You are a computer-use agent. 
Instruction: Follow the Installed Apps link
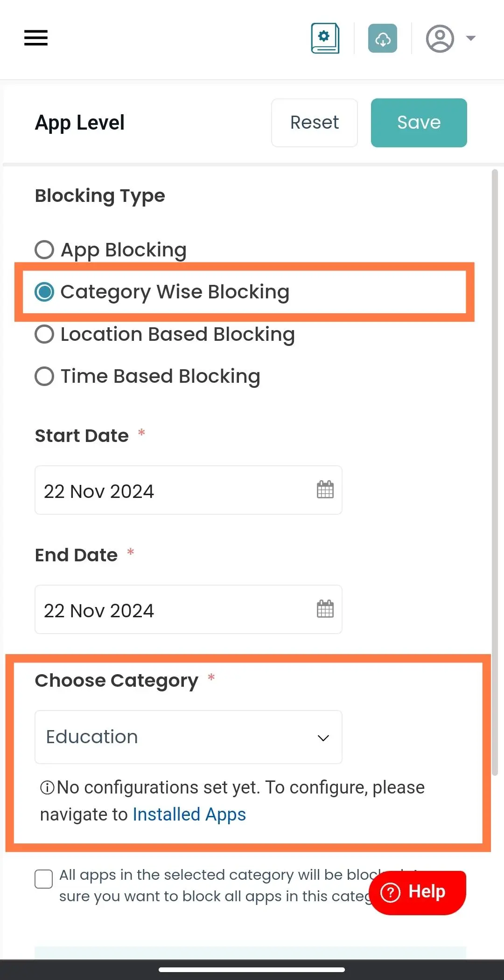189,814
